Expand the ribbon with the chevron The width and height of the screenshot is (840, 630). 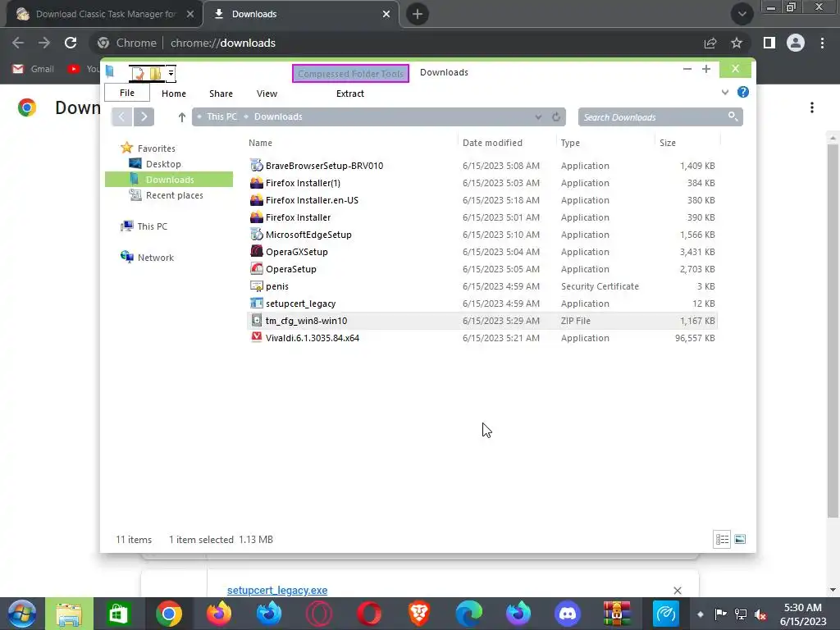725,92
